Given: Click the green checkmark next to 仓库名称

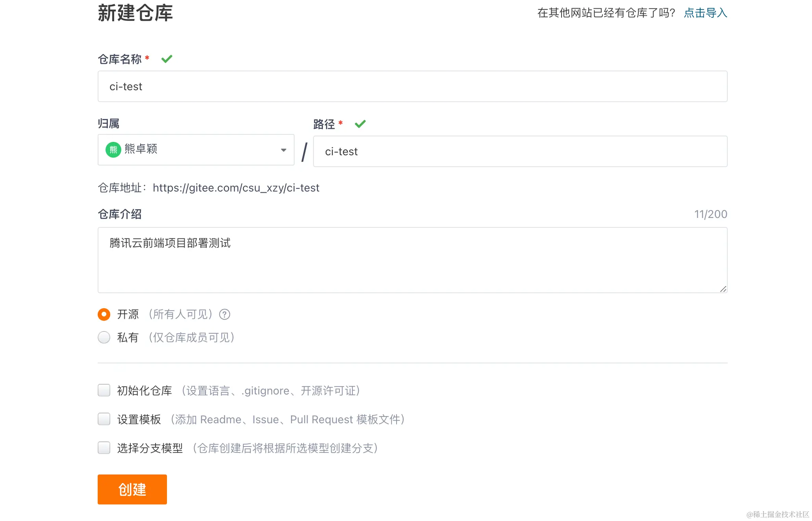Looking at the screenshot, I should click(x=167, y=58).
